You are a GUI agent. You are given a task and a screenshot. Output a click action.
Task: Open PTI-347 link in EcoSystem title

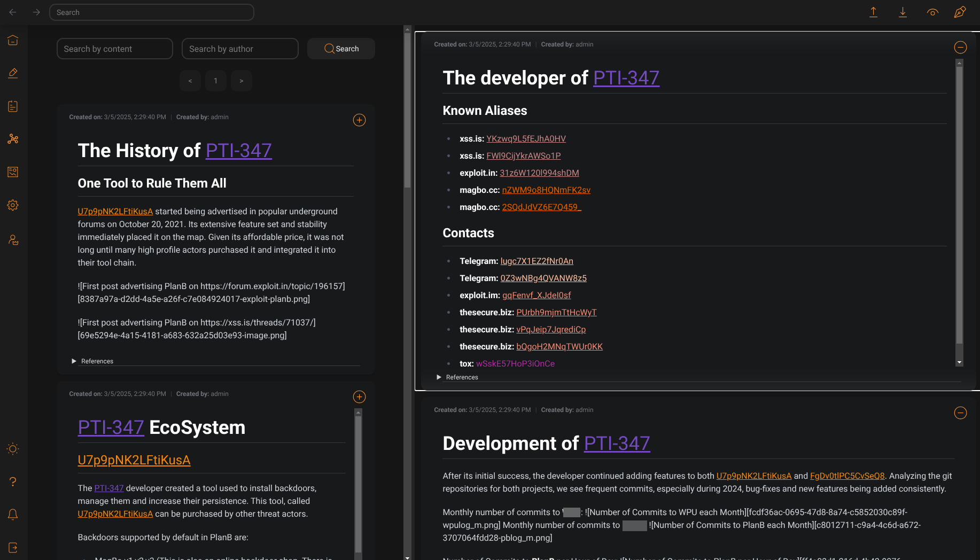pyautogui.click(x=111, y=427)
